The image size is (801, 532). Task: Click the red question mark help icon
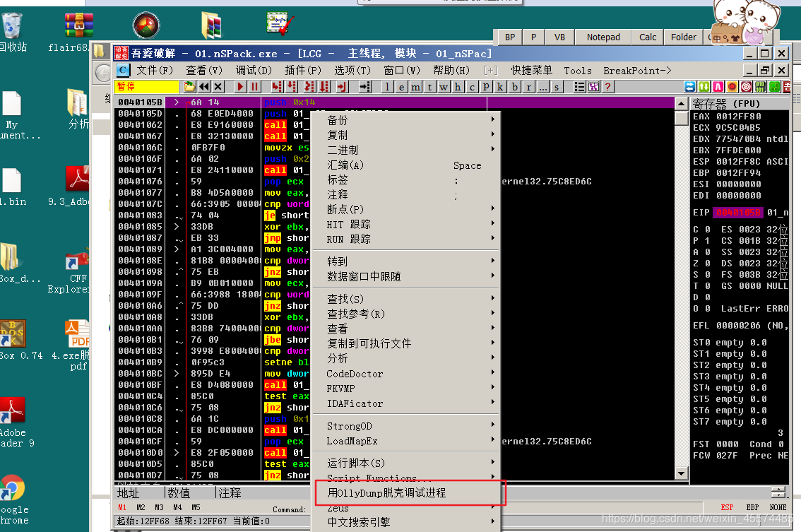(607, 87)
